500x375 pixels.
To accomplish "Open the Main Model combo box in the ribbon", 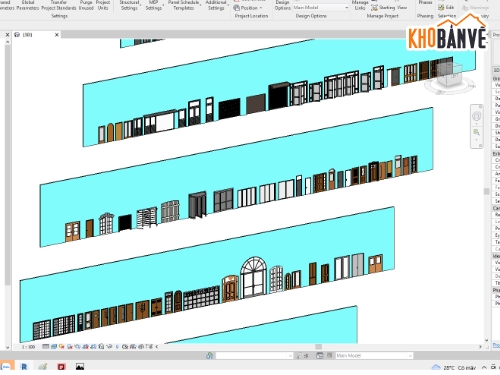I will click(321, 7).
